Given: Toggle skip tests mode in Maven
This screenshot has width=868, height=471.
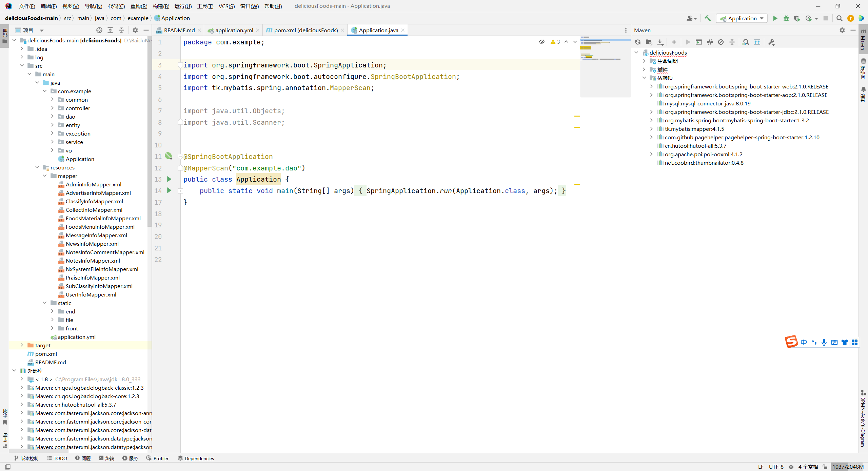Looking at the screenshot, I should pos(721,42).
